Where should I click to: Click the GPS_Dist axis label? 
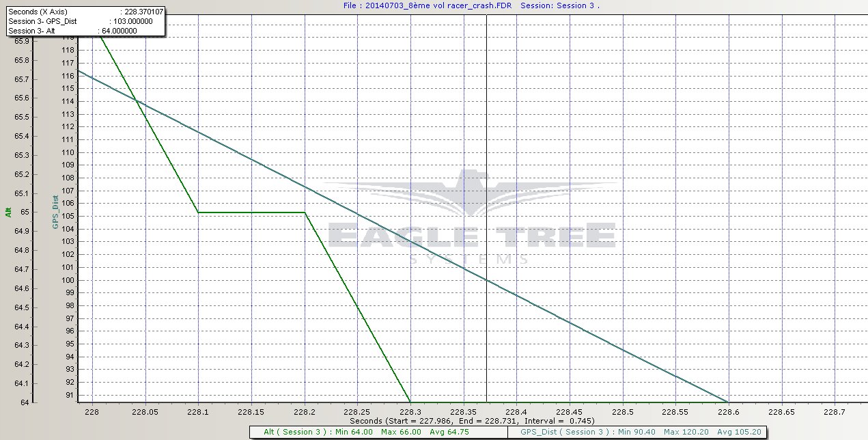tap(54, 212)
